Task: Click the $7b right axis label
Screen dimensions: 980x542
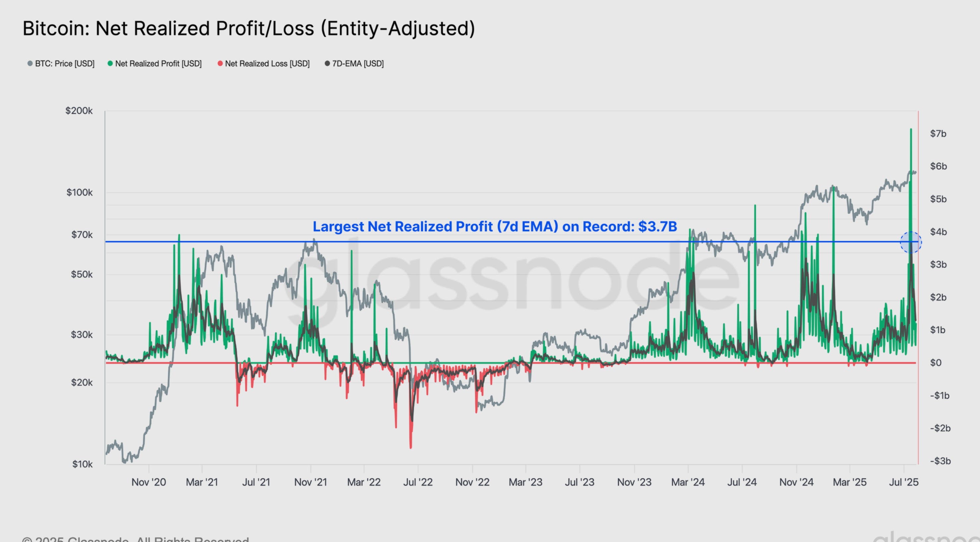Action: click(x=938, y=134)
